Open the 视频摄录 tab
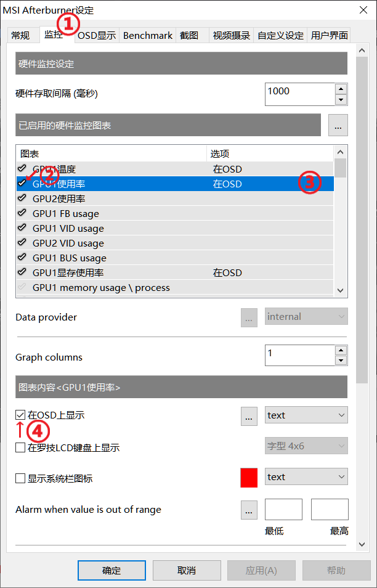This screenshot has height=588, width=377. point(231,36)
